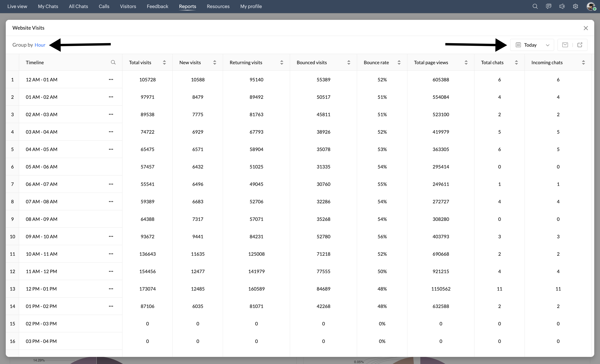
Task: Close the Website Visits dialog
Action: pyautogui.click(x=586, y=28)
